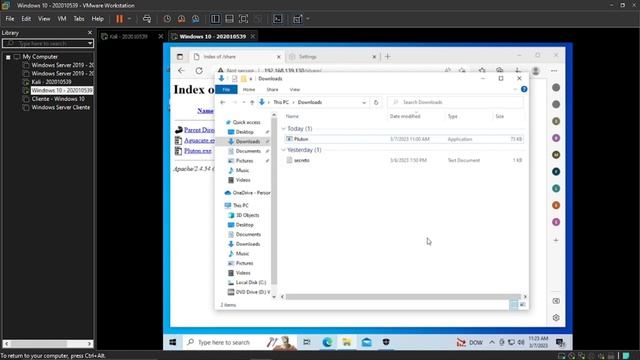The width and height of the screenshot is (640, 360).
Task: Open Edge settings and more menu
Action: click(x=554, y=71)
